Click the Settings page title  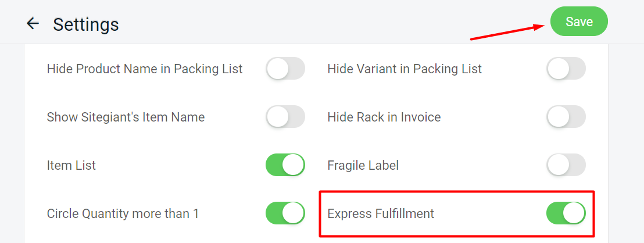point(86,24)
